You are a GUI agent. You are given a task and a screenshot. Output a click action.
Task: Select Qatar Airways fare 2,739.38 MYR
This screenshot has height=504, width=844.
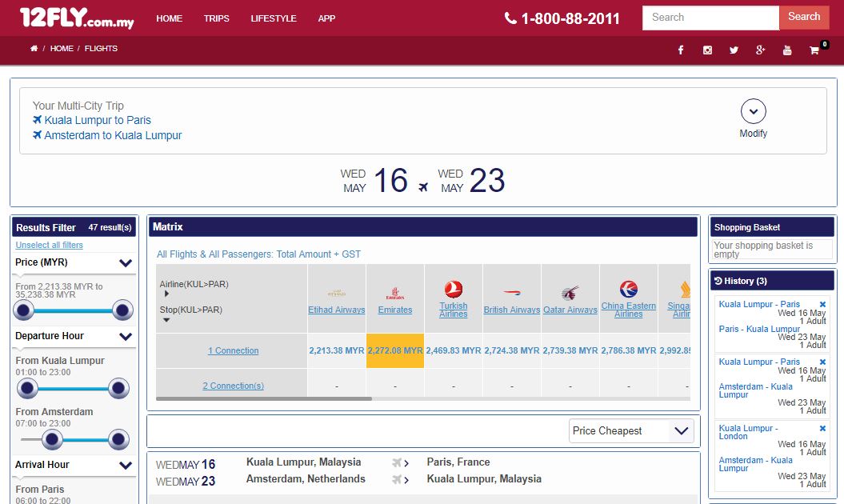(570, 350)
